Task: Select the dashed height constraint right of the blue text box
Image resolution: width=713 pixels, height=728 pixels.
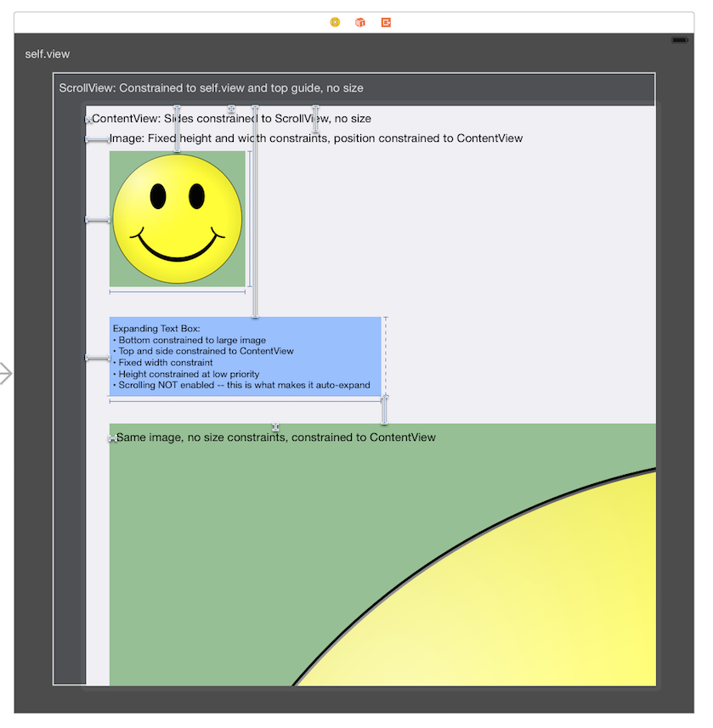Action: point(386,356)
